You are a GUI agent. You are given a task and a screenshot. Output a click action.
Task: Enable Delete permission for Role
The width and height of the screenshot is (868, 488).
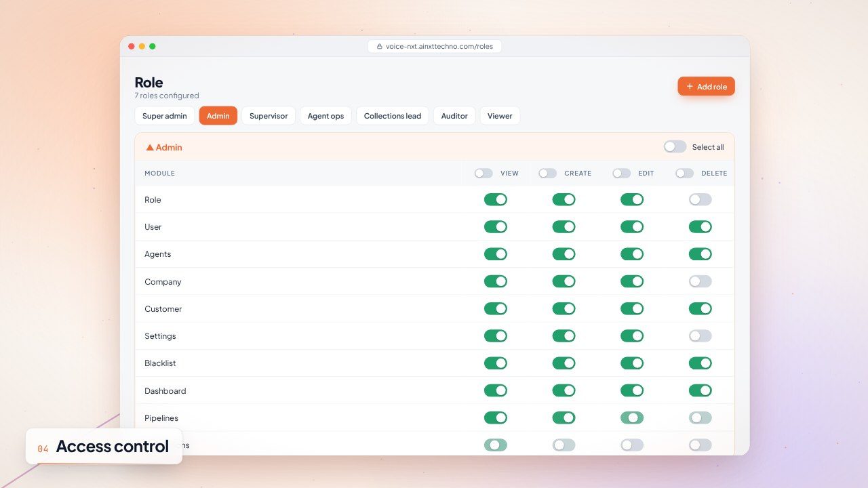pos(701,199)
